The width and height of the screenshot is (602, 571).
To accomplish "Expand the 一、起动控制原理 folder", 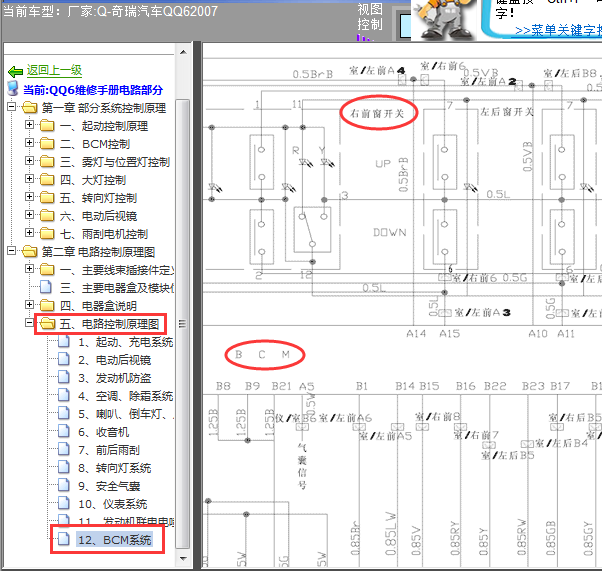I will point(30,124).
